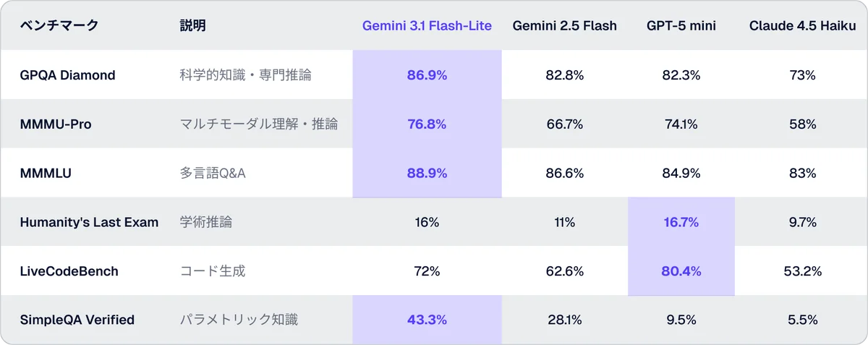Select the MMMLU benchmark row label
The height and width of the screenshot is (345, 868).
pos(47,174)
